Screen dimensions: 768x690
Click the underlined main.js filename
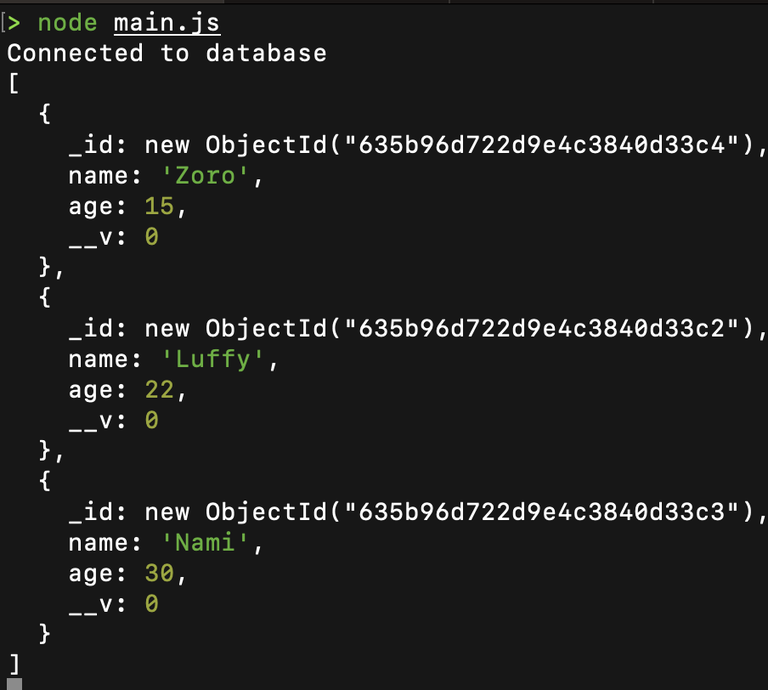point(167,24)
